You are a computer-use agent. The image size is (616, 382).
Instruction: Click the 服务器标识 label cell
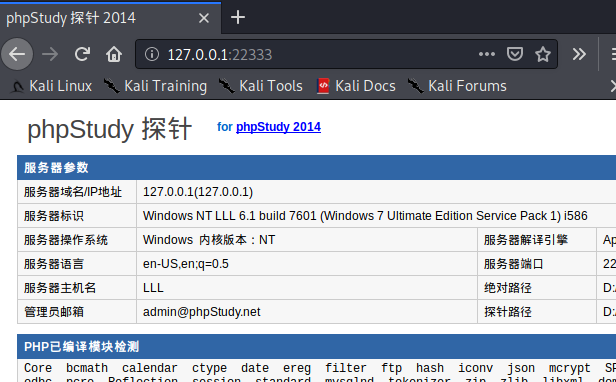pyautogui.click(x=77, y=216)
